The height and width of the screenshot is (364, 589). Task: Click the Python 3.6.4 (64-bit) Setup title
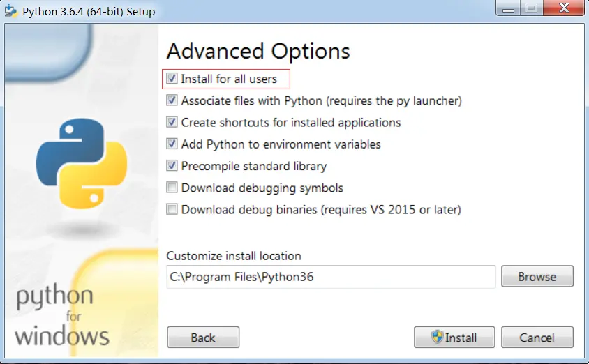click(89, 12)
